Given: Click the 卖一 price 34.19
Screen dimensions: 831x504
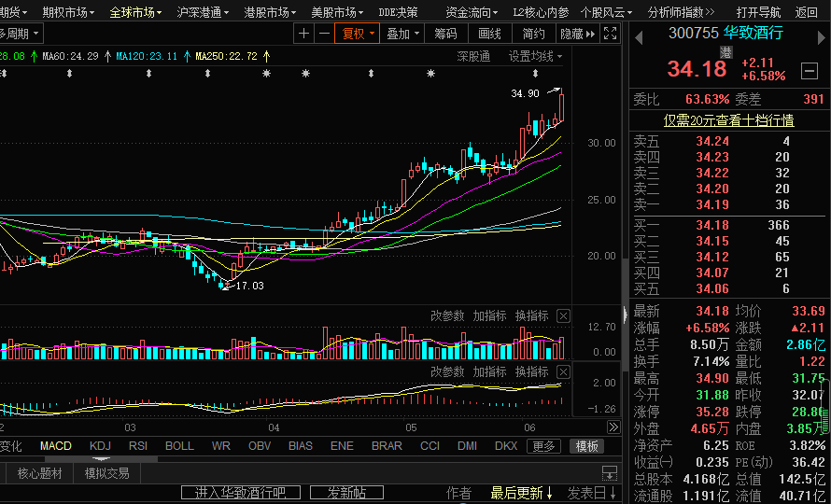Looking at the screenshot, I should click(x=712, y=204).
